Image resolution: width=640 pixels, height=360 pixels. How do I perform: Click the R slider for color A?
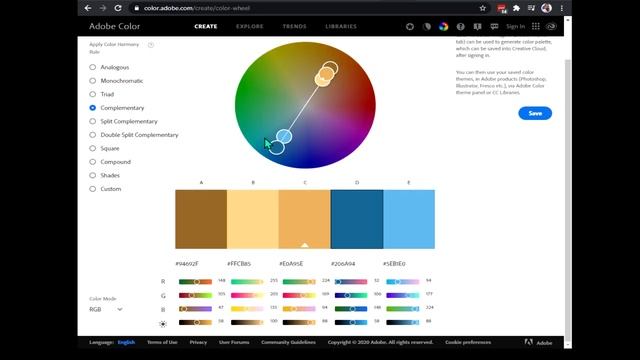(196, 282)
